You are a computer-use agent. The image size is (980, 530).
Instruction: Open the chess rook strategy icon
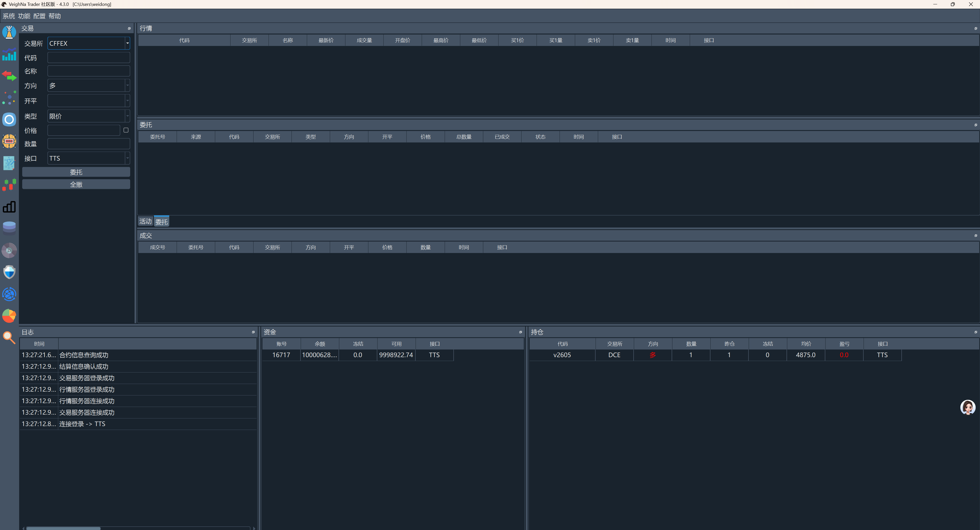(x=9, y=32)
